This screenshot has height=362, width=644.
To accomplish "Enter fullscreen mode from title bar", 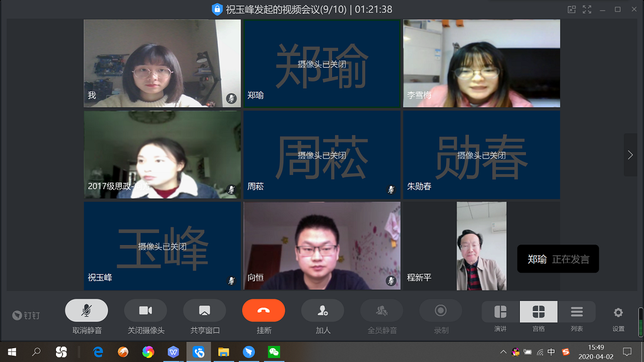I will click(x=587, y=10).
